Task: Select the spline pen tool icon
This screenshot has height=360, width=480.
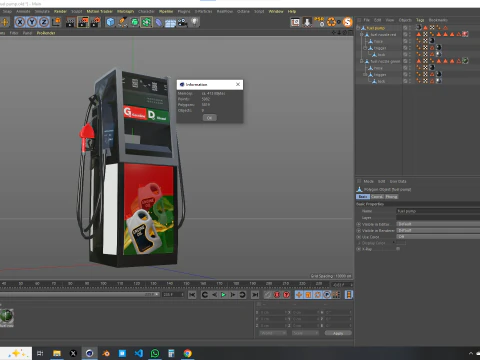Action: (122, 22)
